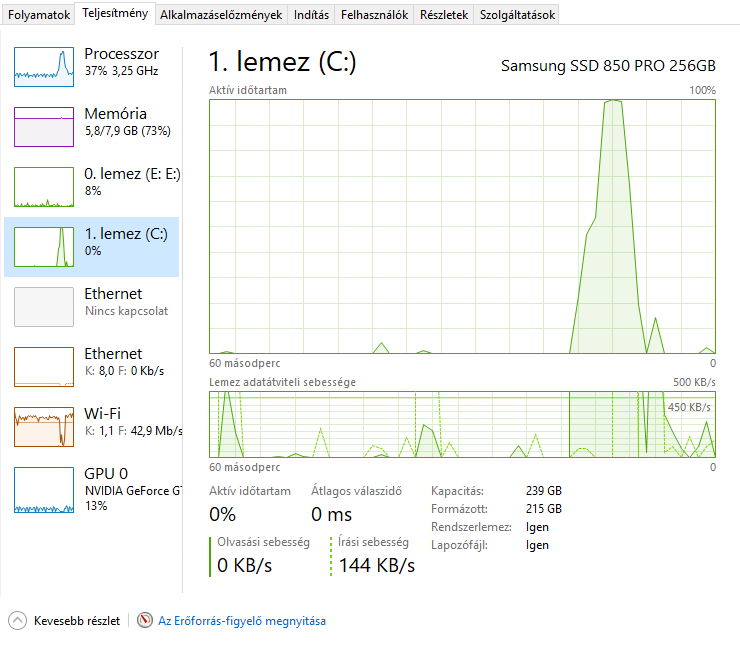Open the Részletek tab
Screen dimensions: 740x645
[x=444, y=15]
